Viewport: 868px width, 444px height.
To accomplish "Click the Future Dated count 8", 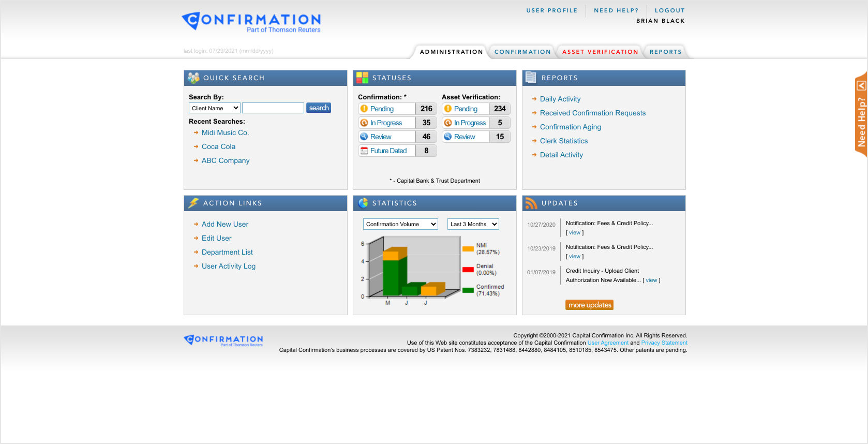I will (x=426, y=151).
